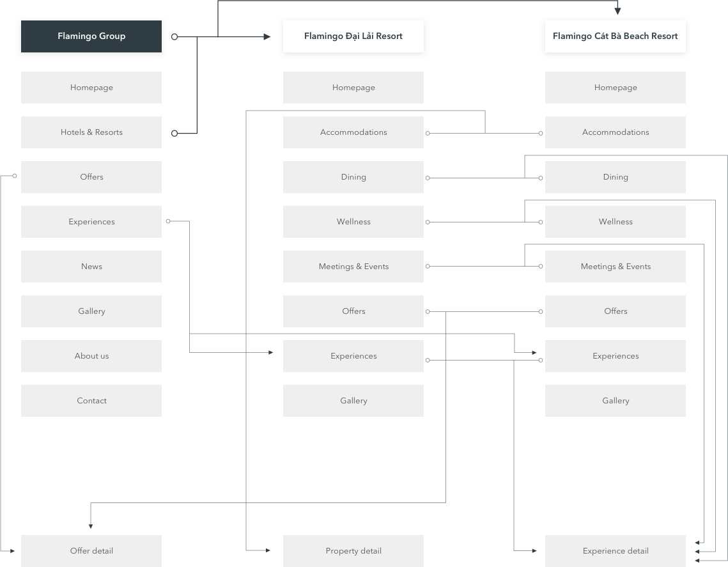
Task: Click the Flamingo Group Experiences box
Action: [91, 222]
